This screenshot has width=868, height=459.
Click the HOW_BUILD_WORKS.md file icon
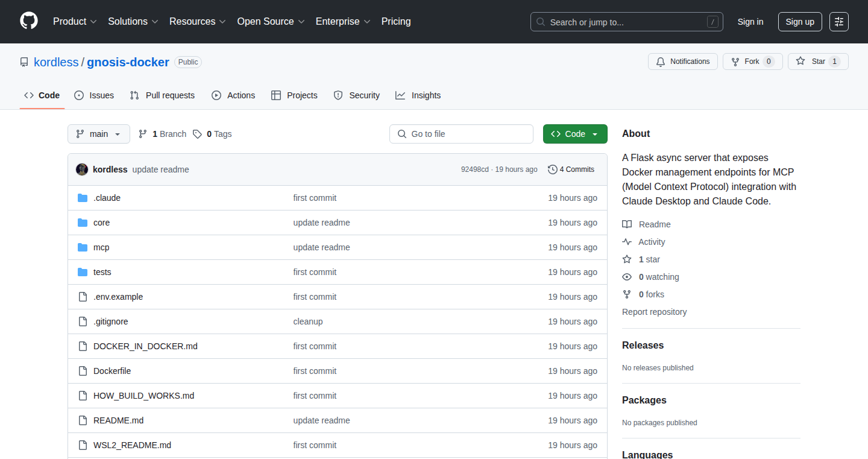pos(83,396)
